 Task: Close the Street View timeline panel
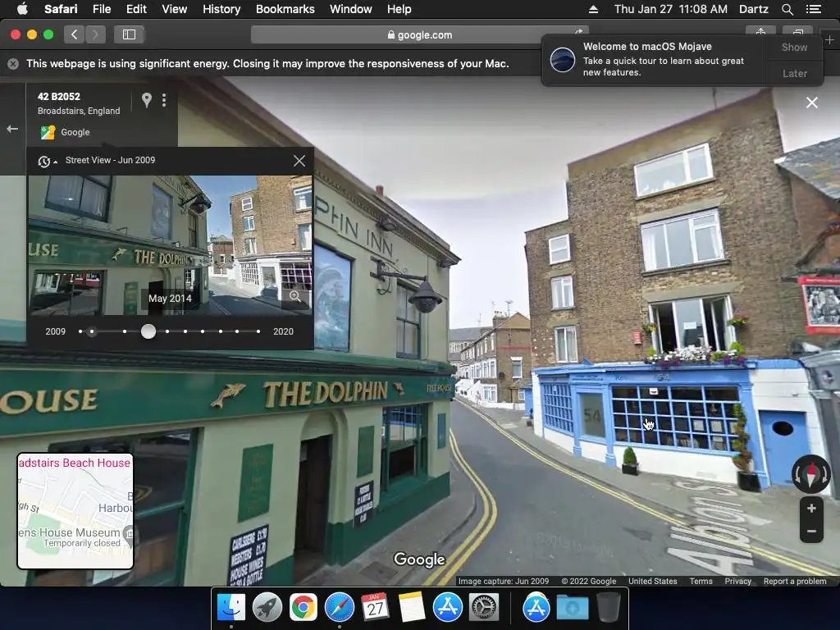pos(299,161)
